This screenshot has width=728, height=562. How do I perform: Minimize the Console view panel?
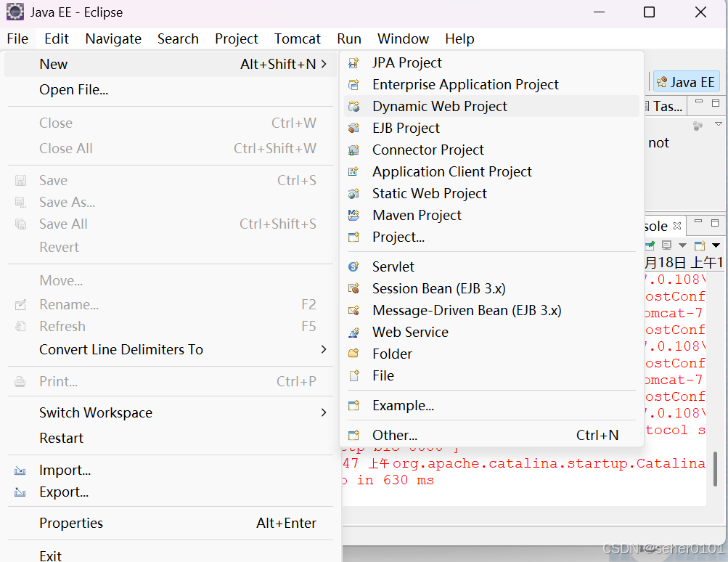click(x=698, y=222)
